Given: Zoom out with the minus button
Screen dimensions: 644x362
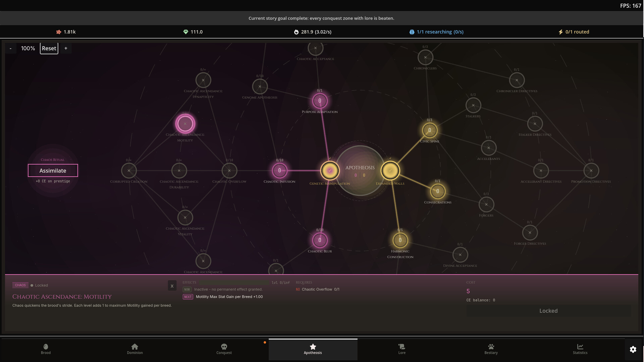Looking at the screenshot, I should pos(11,48).
